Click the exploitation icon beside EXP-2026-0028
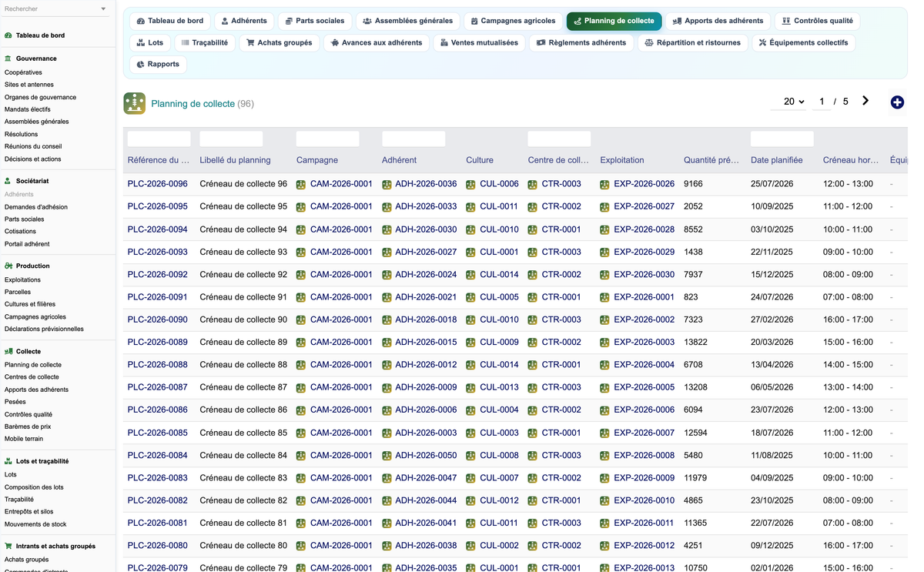Image resolution: width=924 pixels, height=572 pixels. coord(605,229)
